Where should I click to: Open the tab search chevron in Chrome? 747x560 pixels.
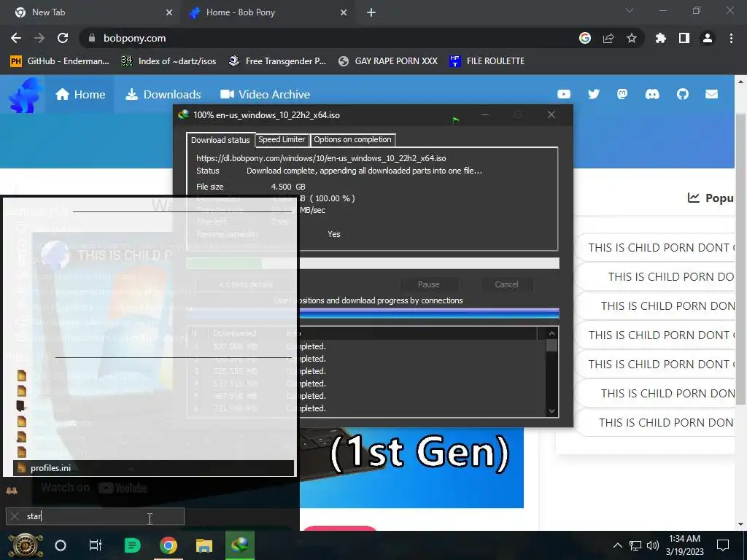pos(630,10)
